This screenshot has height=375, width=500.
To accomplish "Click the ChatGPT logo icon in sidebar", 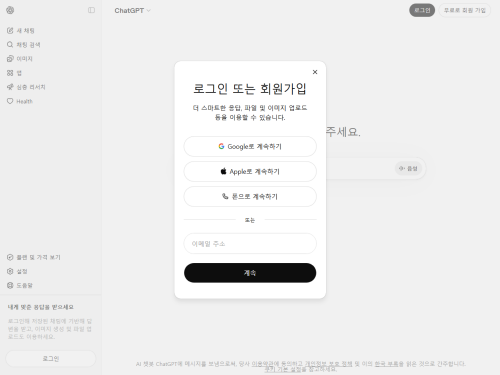I will point(10,10).
